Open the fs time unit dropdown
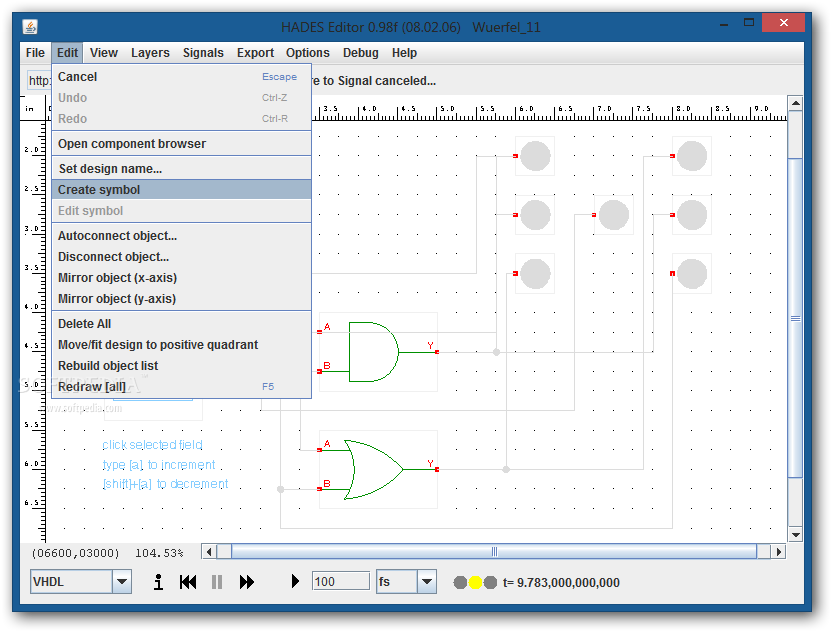 [427, 582]
